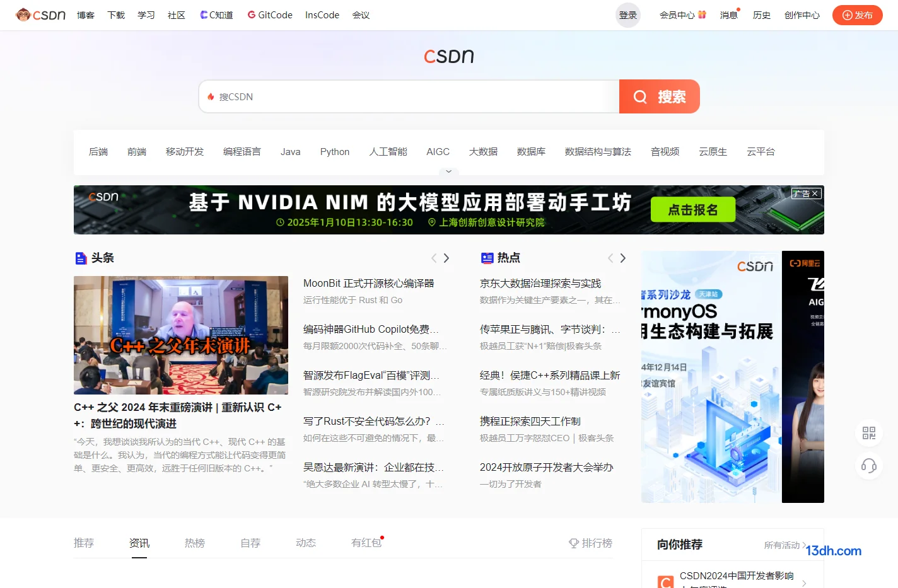Open customer service headset icon

[869, 466]
